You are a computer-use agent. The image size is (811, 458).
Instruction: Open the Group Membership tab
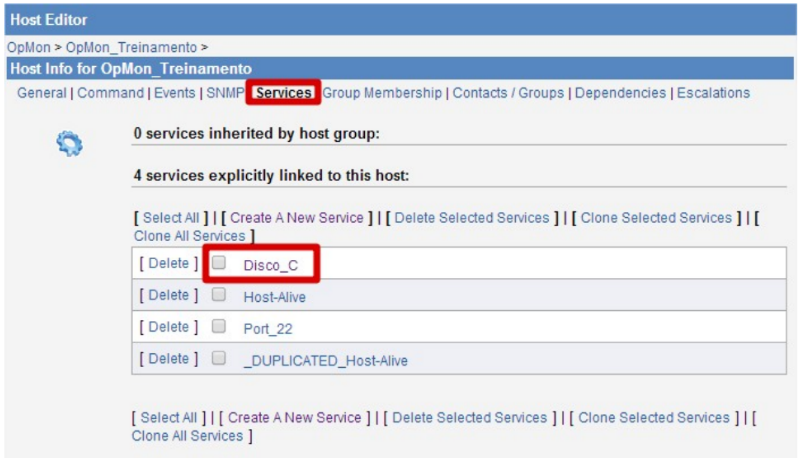[x=382, y=93]
